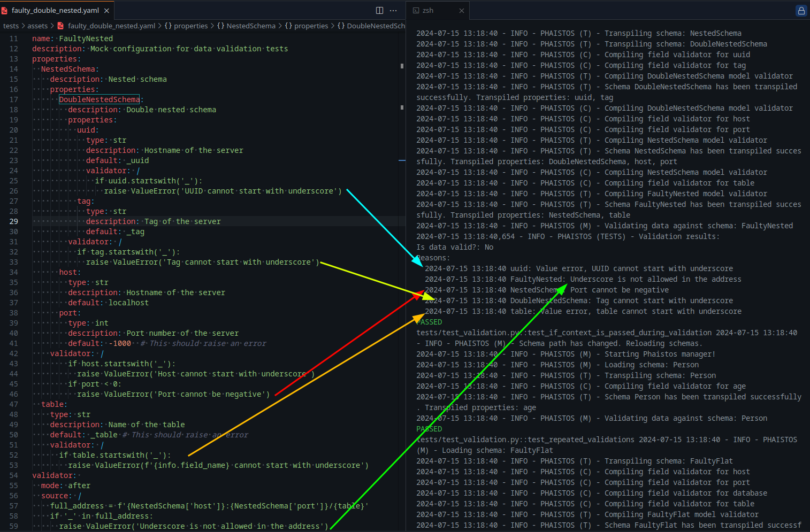Click the 'mode: after' line
Screen dimensions: 810x532
[x=66, y=485]
